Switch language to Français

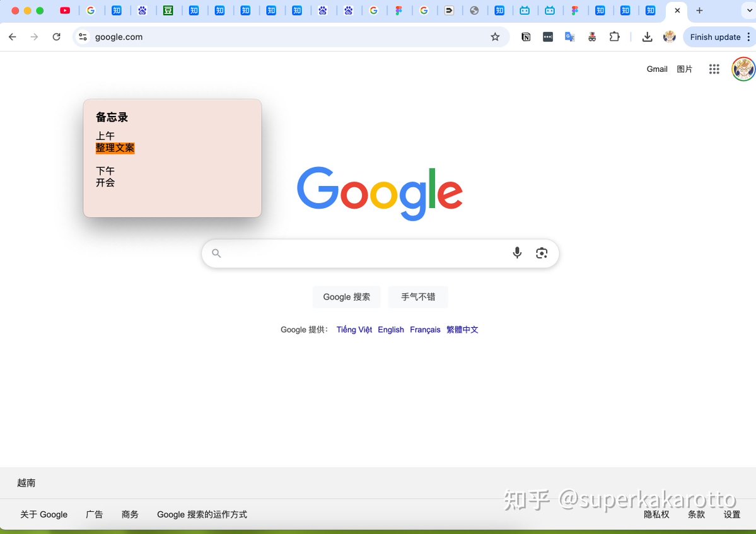click(425, 330)
